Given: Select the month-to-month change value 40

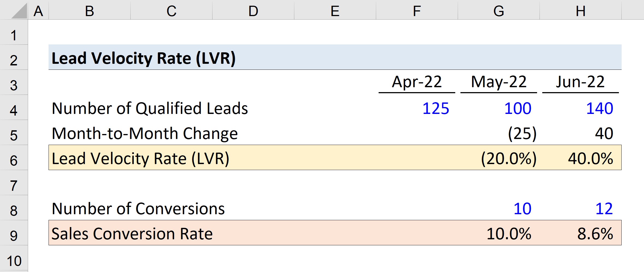Looking at the screenshot, I should click(604, 133).
